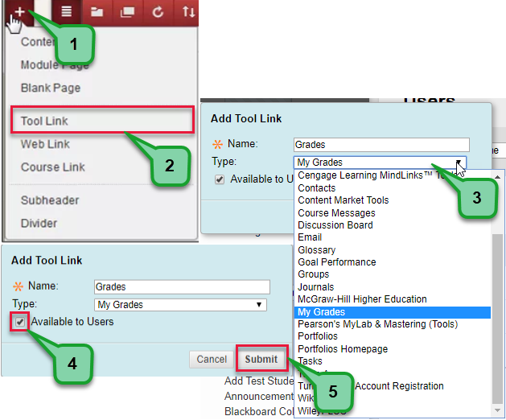
Task: Open the list view icon in course menu toolbar
Action: pyautogui.click(x=67, y=12)
